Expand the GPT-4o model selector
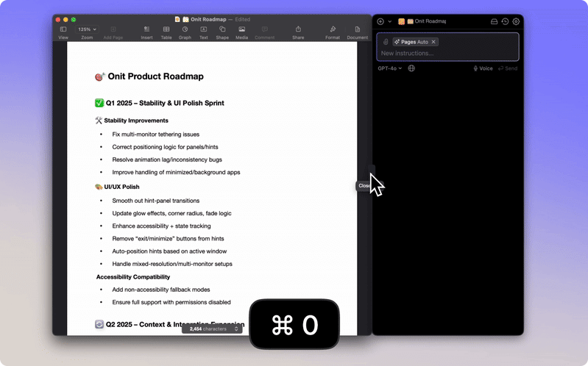 (x=389, y=68)
